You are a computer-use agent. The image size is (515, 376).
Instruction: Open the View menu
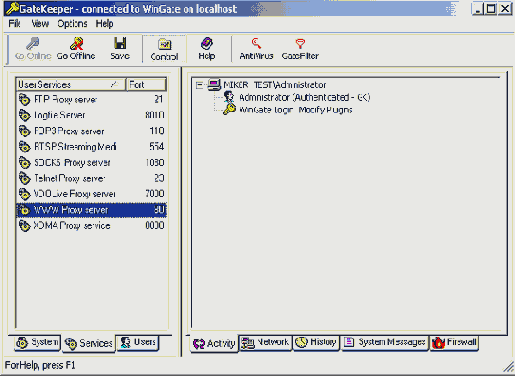point(40,24)
